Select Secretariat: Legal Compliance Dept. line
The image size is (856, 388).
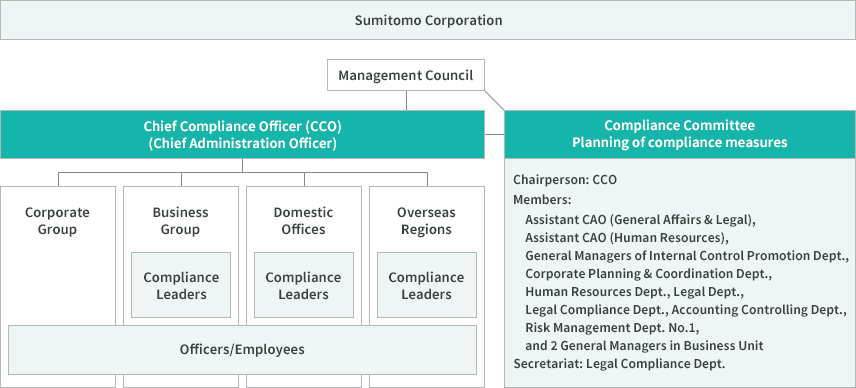pos(619,364)
